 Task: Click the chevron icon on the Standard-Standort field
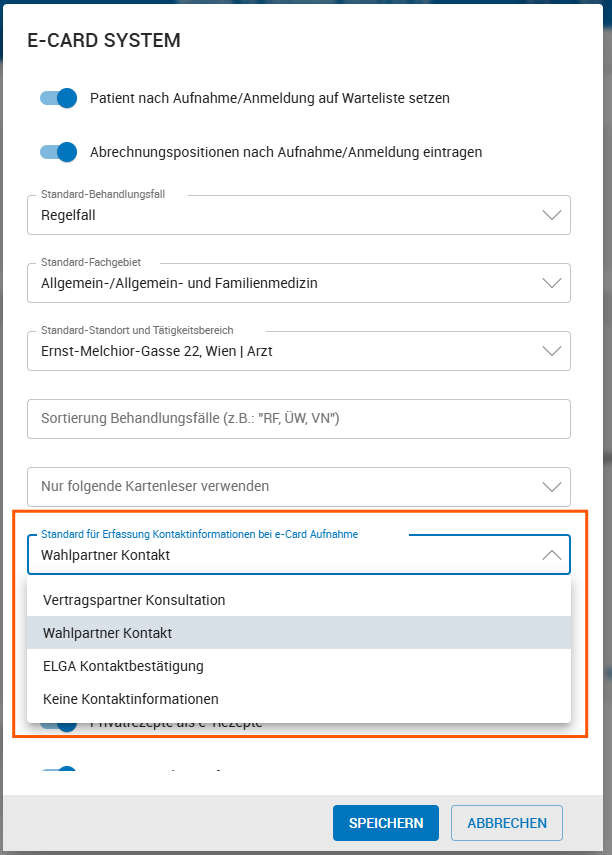[x=551, y=350]
